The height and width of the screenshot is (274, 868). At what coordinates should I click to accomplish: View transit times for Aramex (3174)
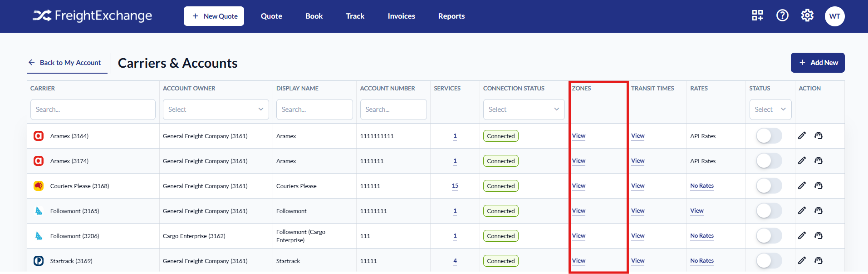coord(638,161)
